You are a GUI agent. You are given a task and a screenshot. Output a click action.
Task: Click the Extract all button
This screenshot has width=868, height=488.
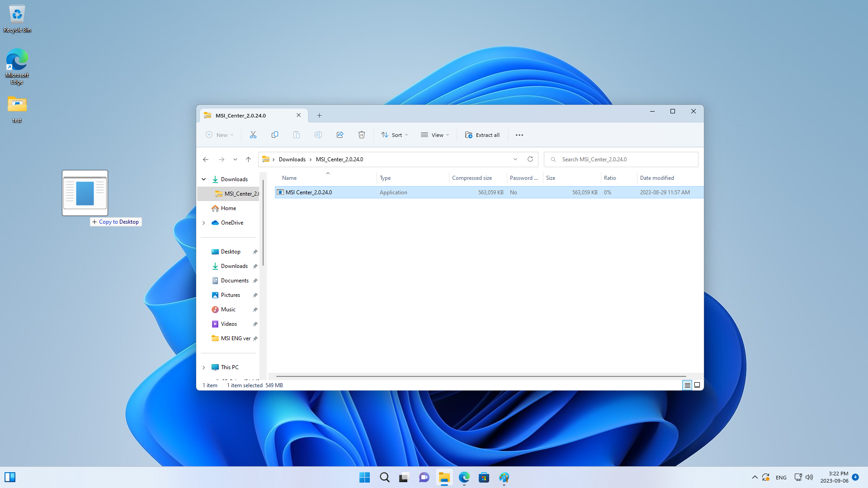tap(482, 135)
